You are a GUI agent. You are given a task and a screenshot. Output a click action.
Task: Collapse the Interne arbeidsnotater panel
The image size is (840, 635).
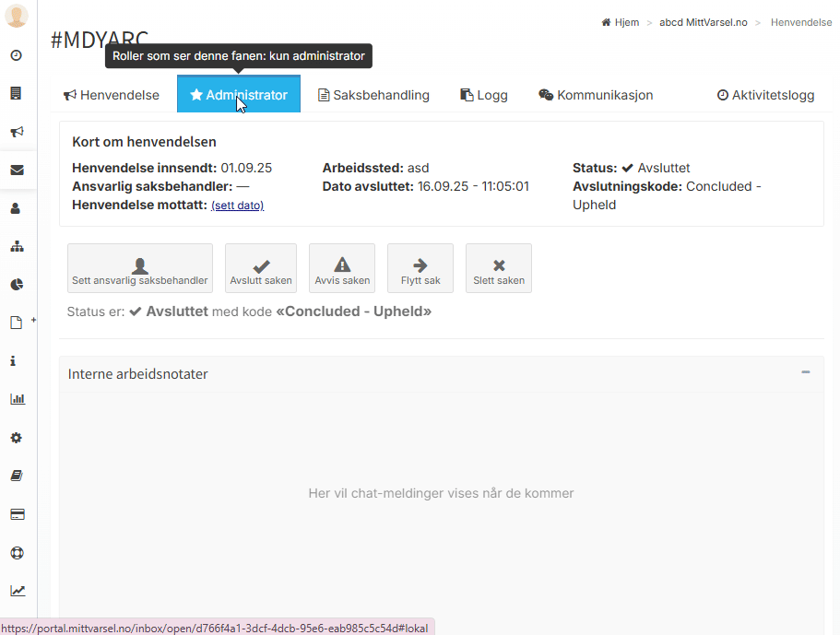(x=805, y=372)
